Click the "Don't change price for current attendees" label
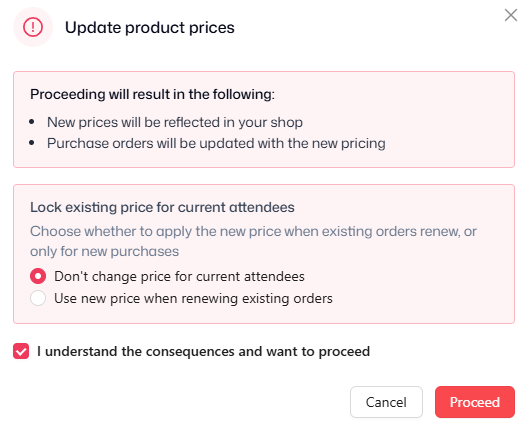The width and height of the screenshot is (525, 424). [x=179, y=277]
